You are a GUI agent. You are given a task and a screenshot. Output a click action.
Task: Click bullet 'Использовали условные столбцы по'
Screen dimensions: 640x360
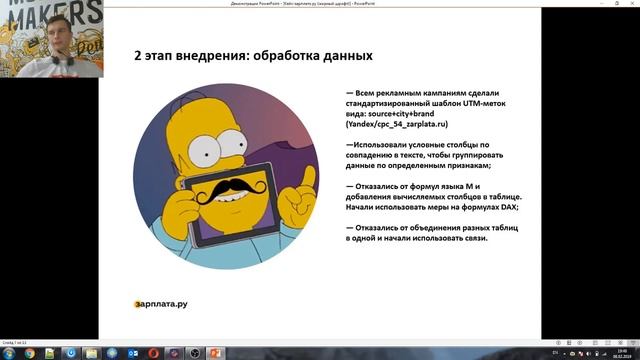(x=418, y=145)
